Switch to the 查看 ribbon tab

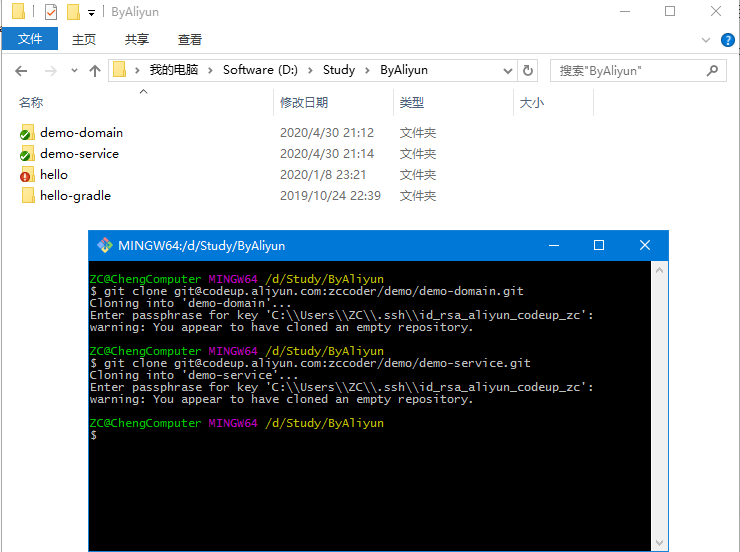pyautogui.click(x=190, y=39)
